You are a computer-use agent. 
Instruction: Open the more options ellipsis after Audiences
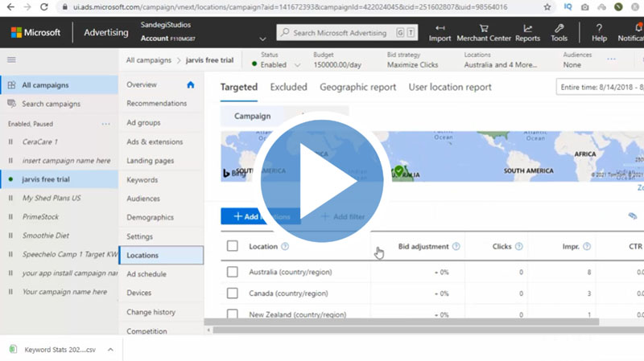pos(611,59)
